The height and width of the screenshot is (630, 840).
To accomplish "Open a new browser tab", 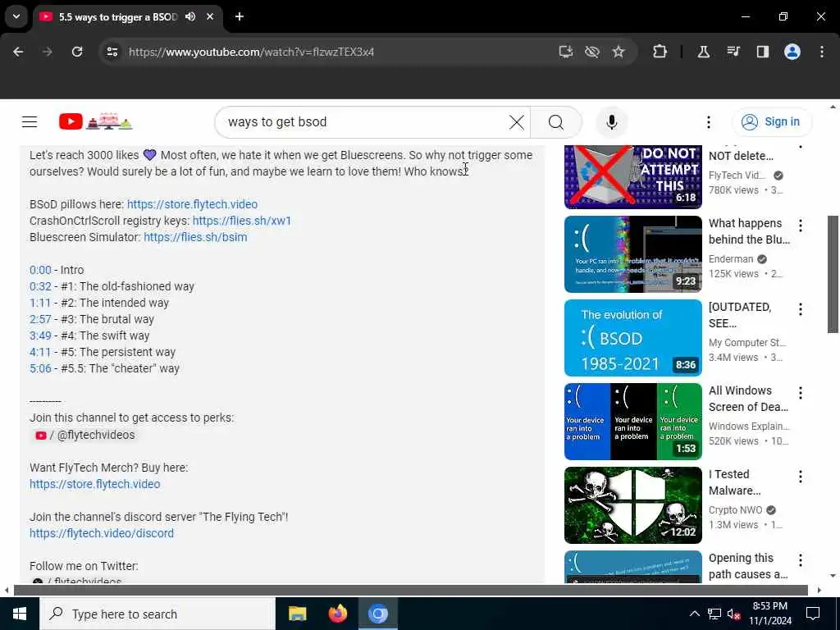I will pyautogui.click(x=240, y=16).
